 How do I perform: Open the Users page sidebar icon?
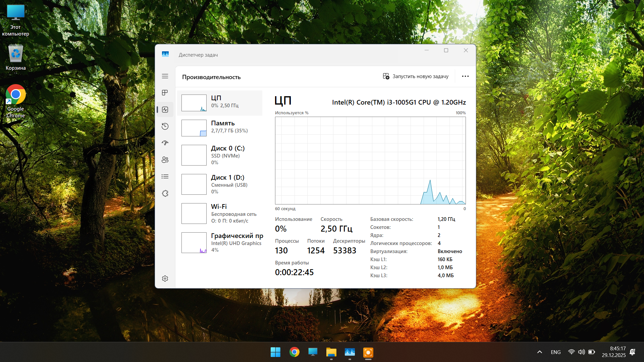(x=165, y=160)
